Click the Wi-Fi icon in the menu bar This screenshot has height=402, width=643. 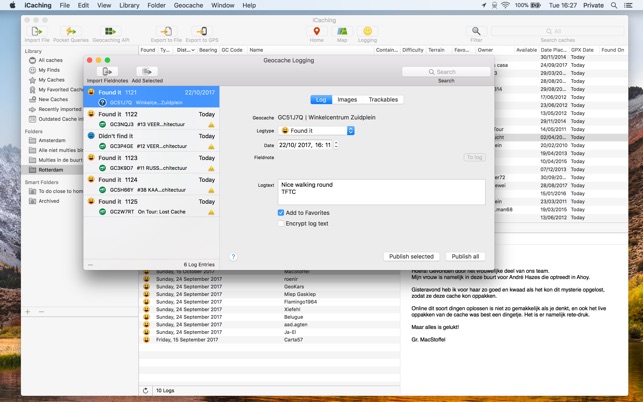505,5
